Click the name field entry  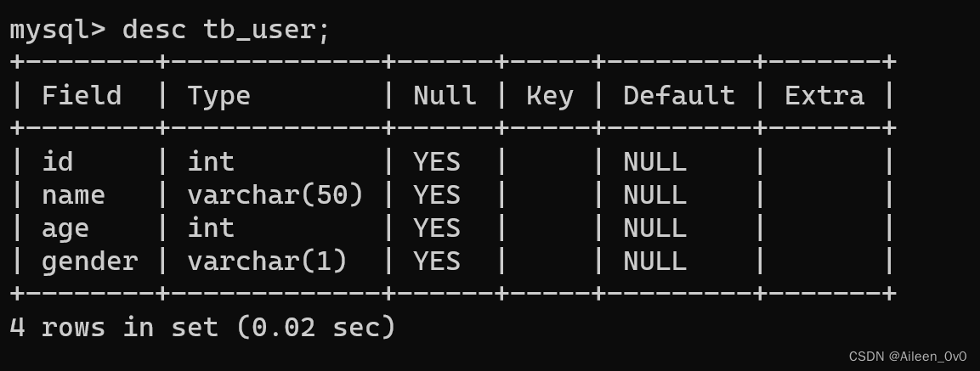(x=73, y=194)
